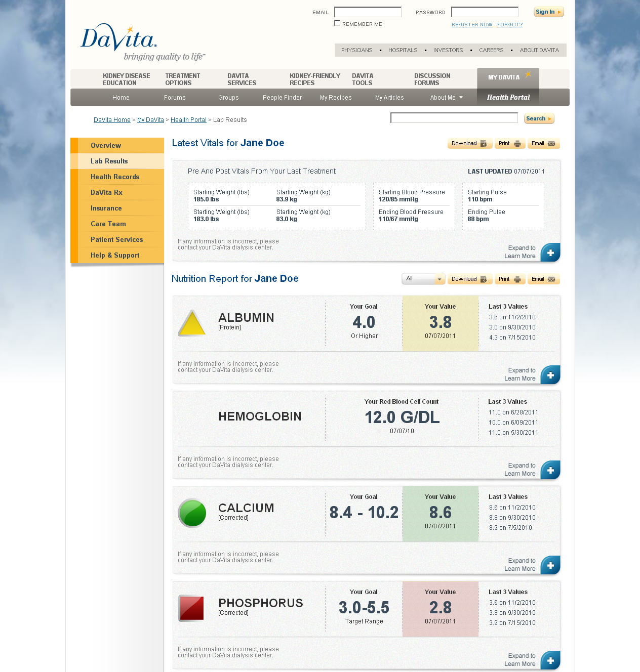The height and width of the screenshot is (672, 640).
Task: Open the Forgot? password link
Action: [510, 25]
